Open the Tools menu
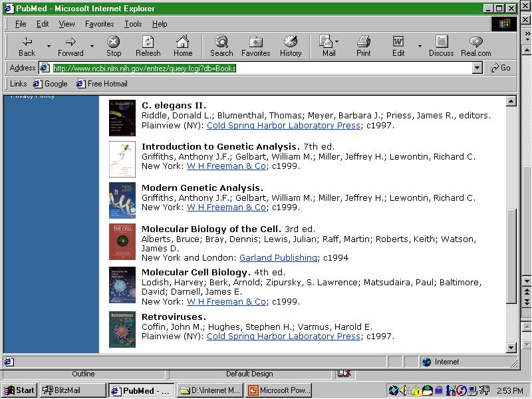 pyautogui.click(x=133, y=24)
